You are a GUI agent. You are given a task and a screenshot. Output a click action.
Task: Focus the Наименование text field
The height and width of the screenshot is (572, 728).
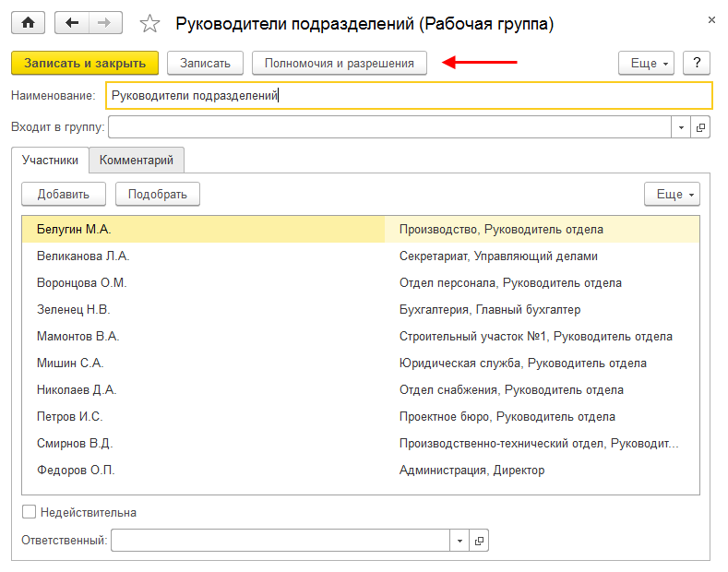tap(409, 95)
